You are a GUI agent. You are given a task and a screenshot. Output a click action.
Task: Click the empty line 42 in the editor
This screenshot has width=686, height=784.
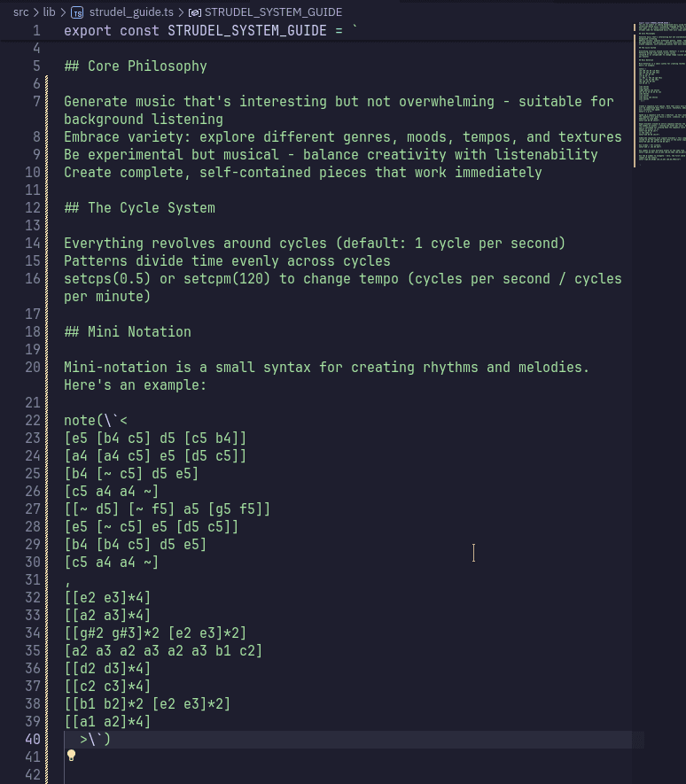click(x=266, y=774)
